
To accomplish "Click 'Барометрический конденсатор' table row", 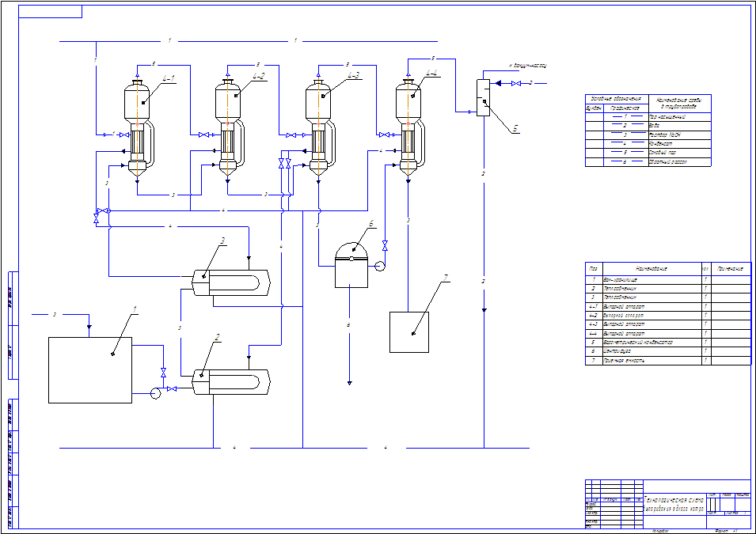I will click(x=668, y=343).
